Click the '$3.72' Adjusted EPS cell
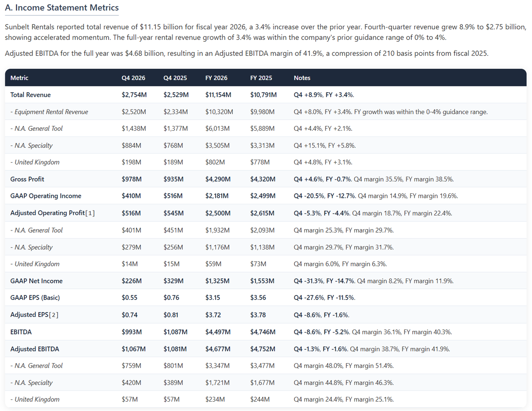Screen dimensions: 532x411 [213, 315]
